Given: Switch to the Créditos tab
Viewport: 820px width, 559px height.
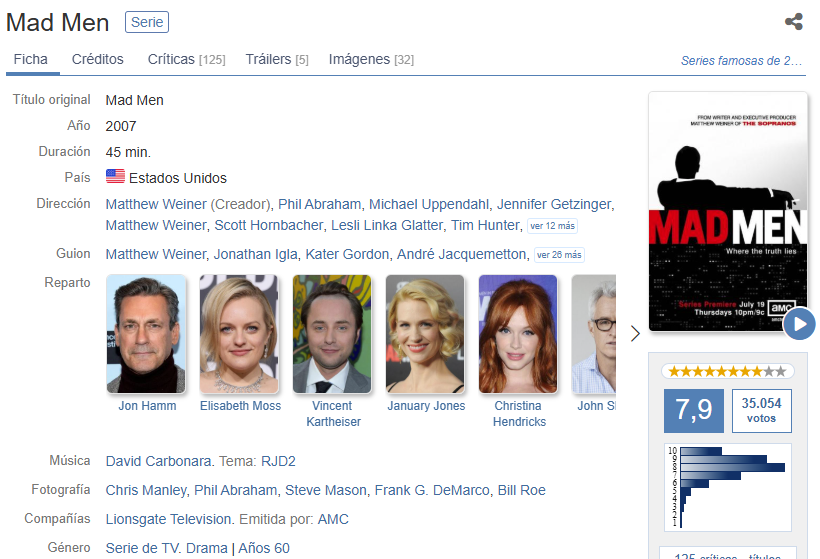Looking at the screenshot, I should [98, 60].
